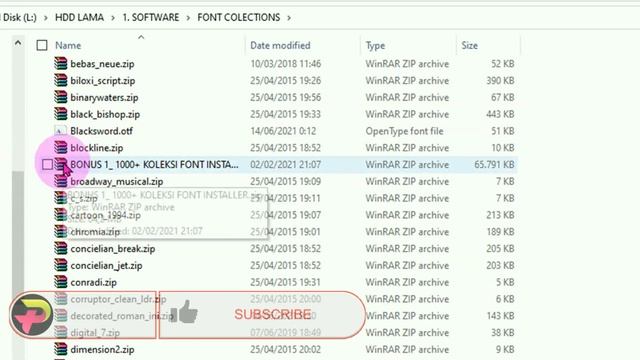640x360 pixels.
Task: Sort files by Date modified column
Action: [280, 45]
